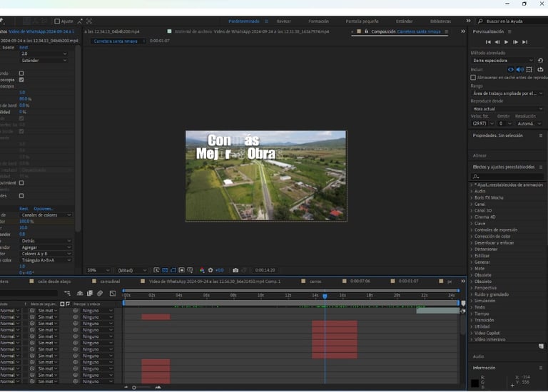Switch to the Revisar workspace tab
This screenshot has width=548, height=392.
click(x=283, y=21)
